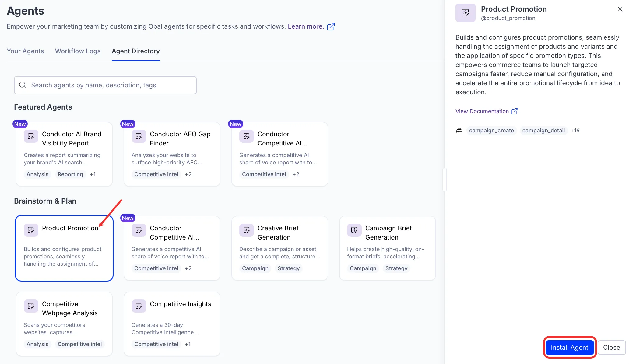The height and width of the screenshot is (364, 629).
Task: Click the Competitive Webpage Analysis agent icon
Action: click(x=31, y=306)
